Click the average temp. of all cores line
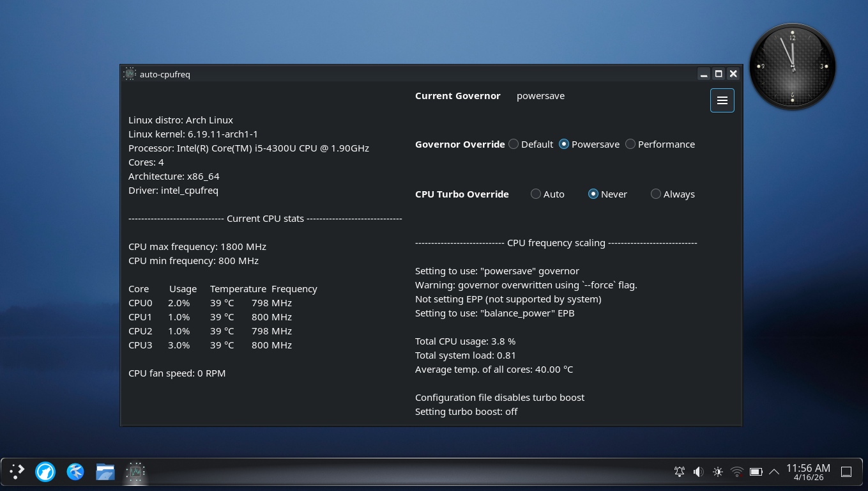This screenshot has width=868, height=491. [494, 370]
